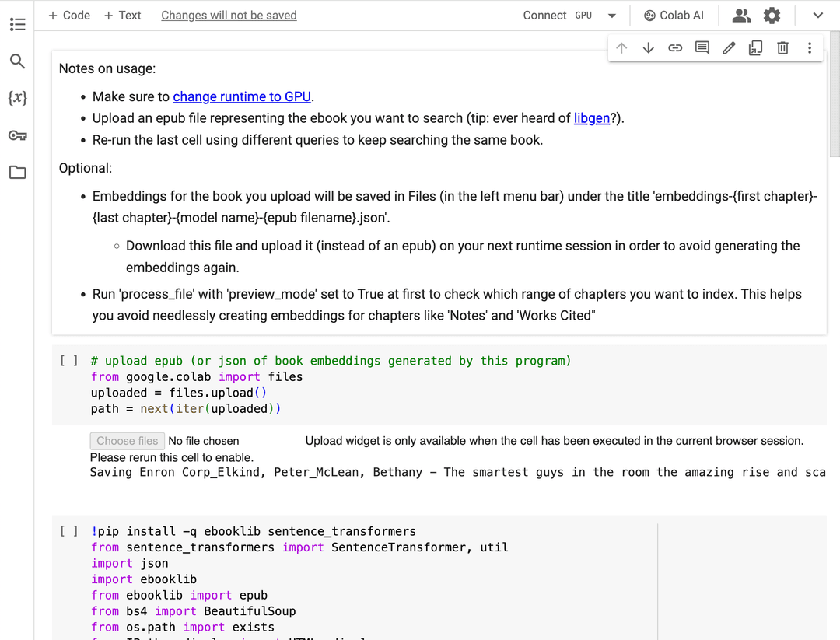Screen dimensions: 840x640
Task: Expand the Connect runtime dropdown arrow
Action: (612, 16)
